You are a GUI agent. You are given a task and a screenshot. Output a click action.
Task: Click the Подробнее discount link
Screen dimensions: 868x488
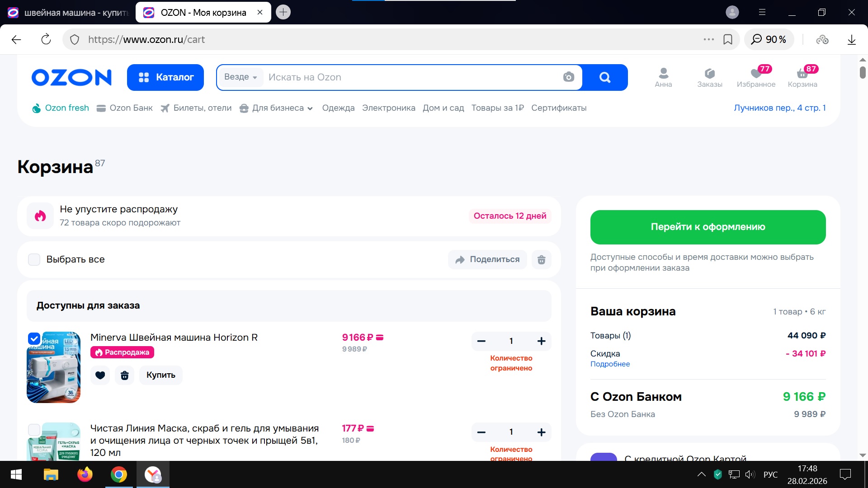[x=610, y=364]
